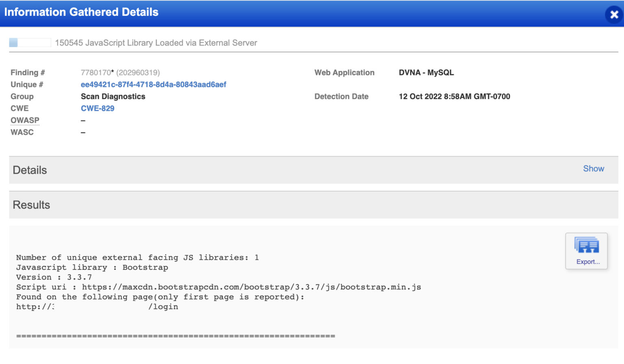Collapse the Results section header

(x=314, y=205)
